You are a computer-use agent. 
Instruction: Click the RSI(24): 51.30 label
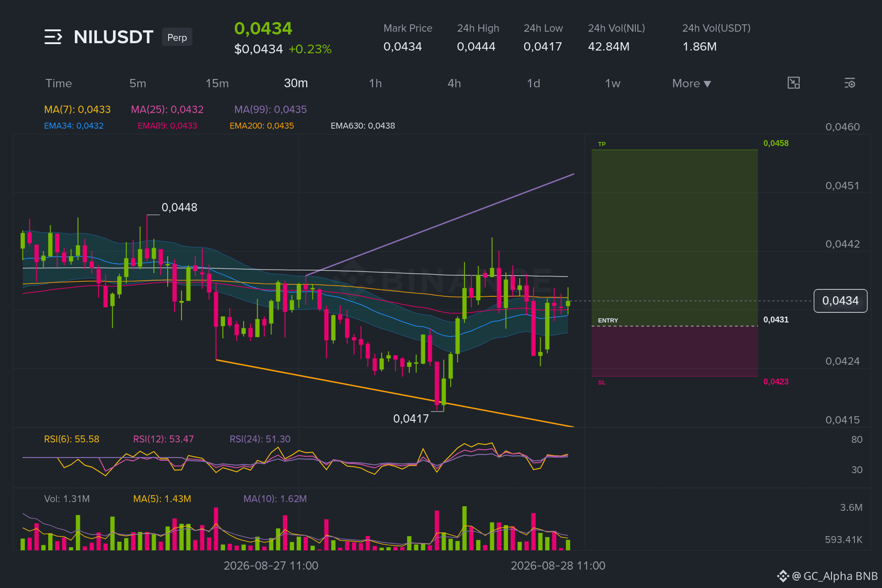pos(260,439)
